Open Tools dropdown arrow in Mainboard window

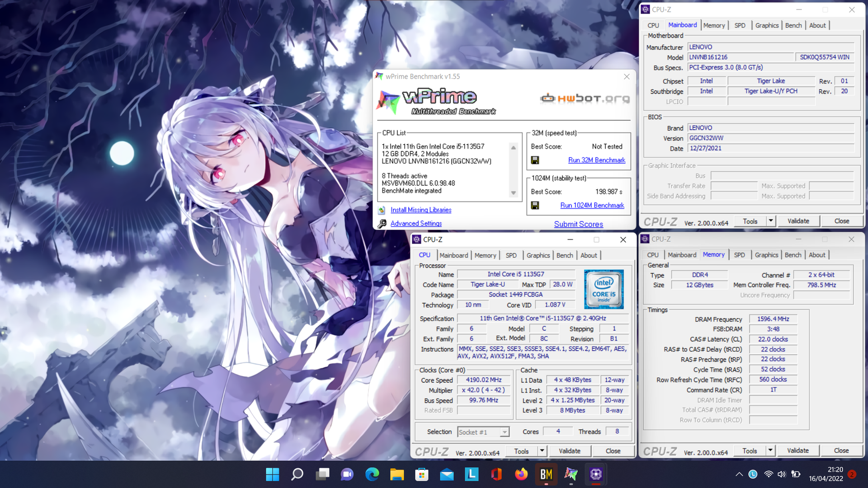(771, 221)
